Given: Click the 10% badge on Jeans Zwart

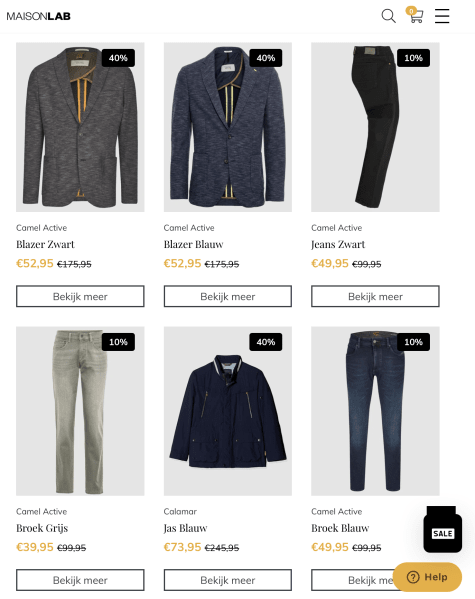Looking at the screenshot, I should (413, 58).
